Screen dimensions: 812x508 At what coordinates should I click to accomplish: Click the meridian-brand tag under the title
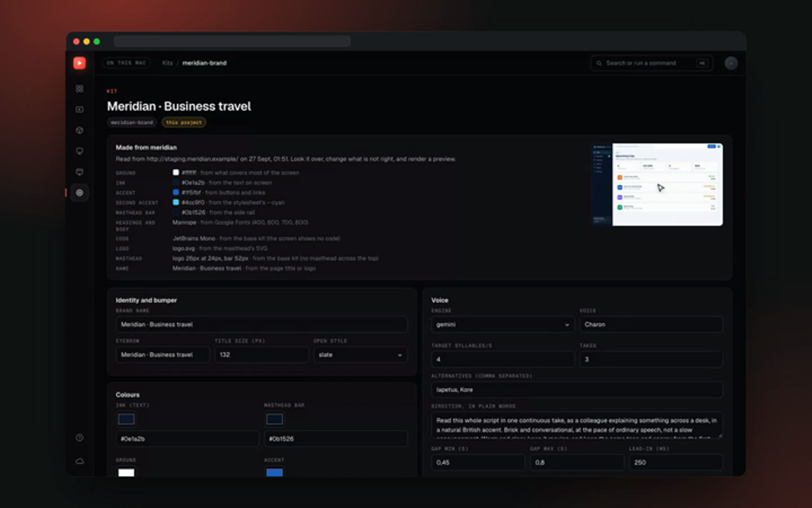(x=132, y=122)
